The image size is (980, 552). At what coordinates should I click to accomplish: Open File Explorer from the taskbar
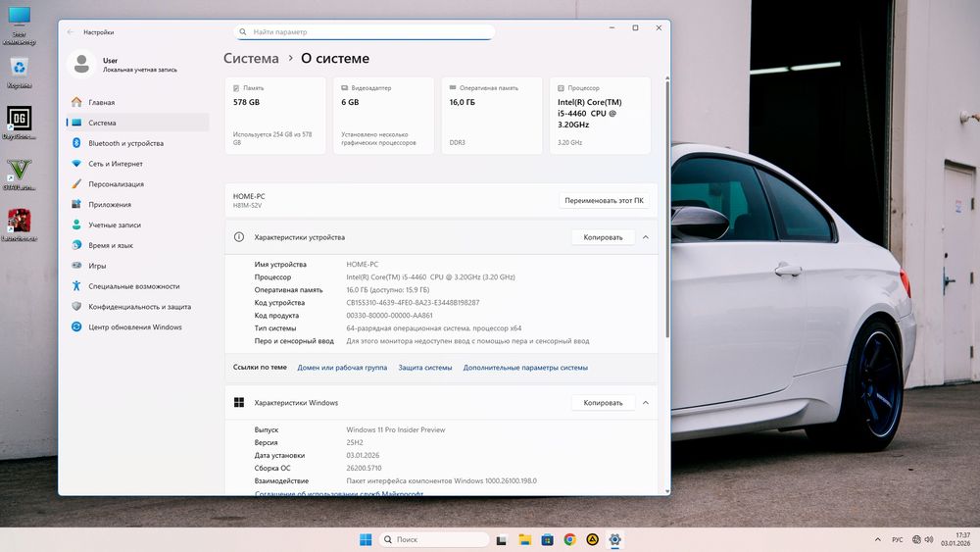pos(524,539)
